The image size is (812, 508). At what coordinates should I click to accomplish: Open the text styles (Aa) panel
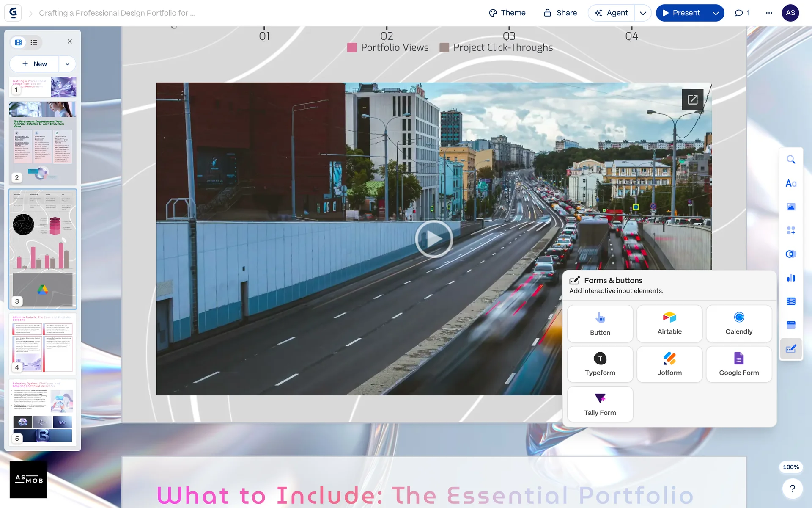tap(790, 183)
